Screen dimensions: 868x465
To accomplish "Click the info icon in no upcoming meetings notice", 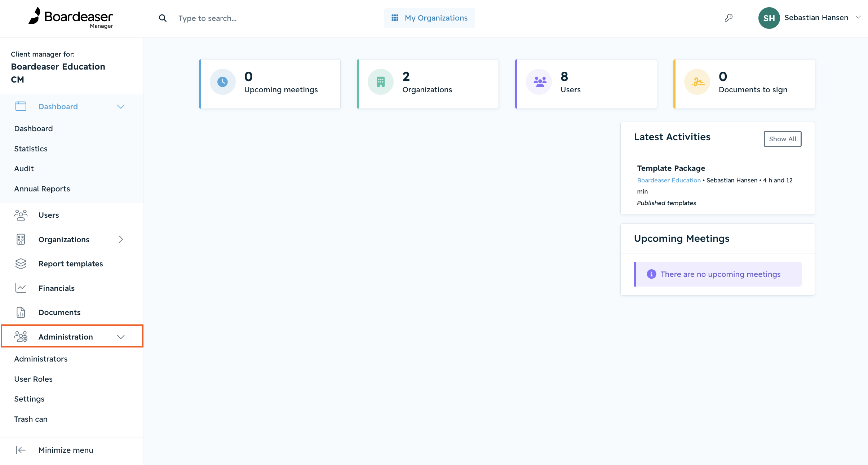I will click(x=651, y=274).
